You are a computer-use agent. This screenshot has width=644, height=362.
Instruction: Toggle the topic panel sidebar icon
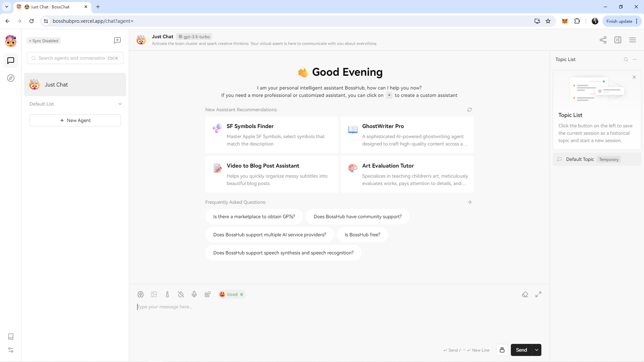coord(618,40)
